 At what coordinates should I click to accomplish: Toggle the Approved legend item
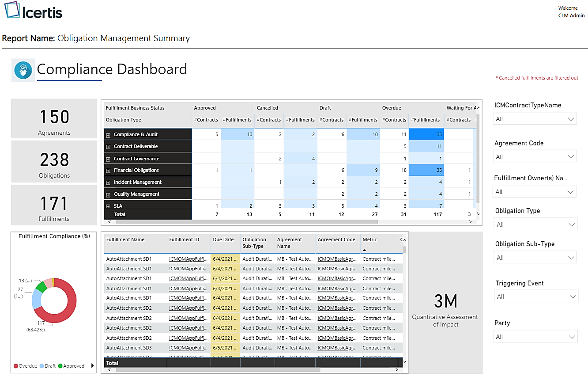pyautogui.click(x=71, y=366)
